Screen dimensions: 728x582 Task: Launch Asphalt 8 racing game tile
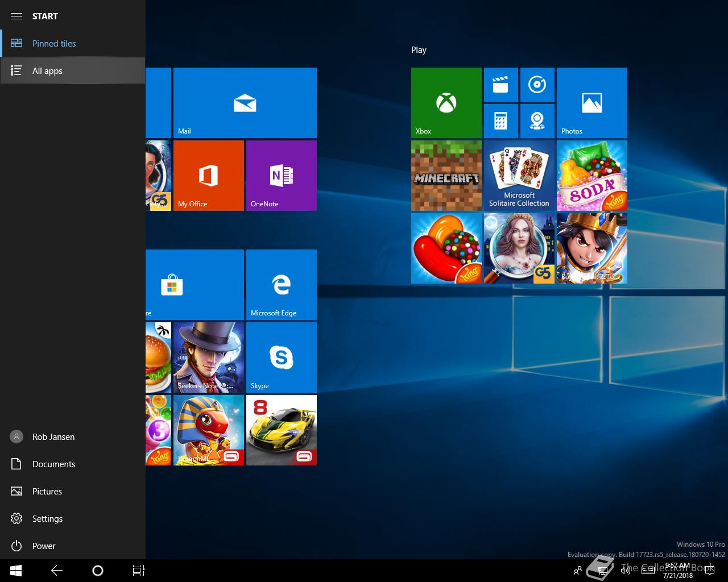[281, 430]
